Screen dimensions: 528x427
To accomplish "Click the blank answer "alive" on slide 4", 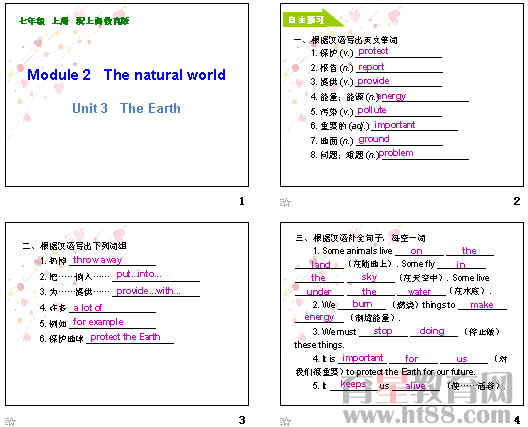I will [416, 386].
